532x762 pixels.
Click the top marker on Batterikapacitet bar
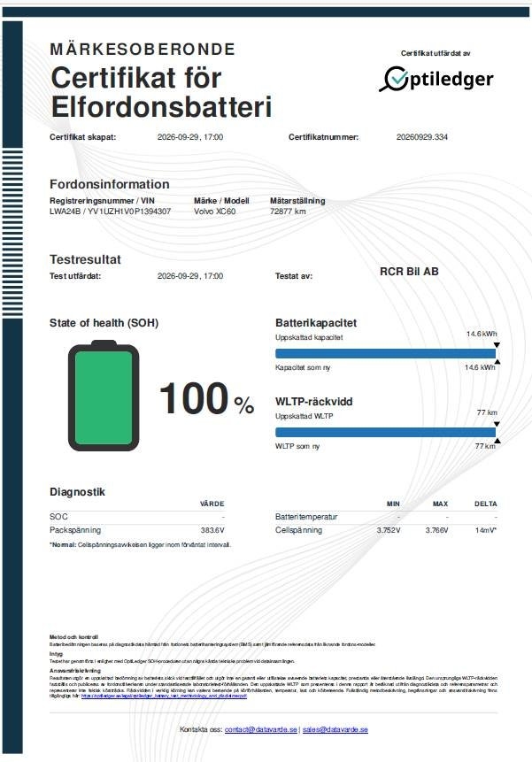[497, 345]
